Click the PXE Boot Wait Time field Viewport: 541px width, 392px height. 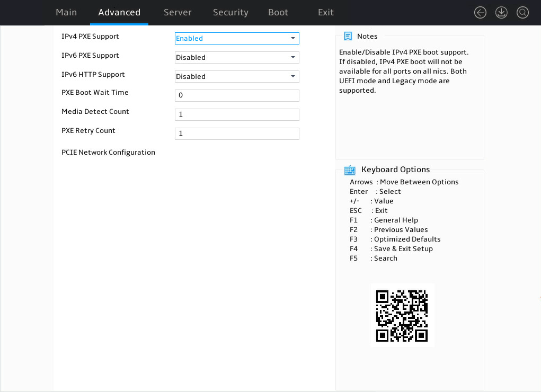pos(237,95)
